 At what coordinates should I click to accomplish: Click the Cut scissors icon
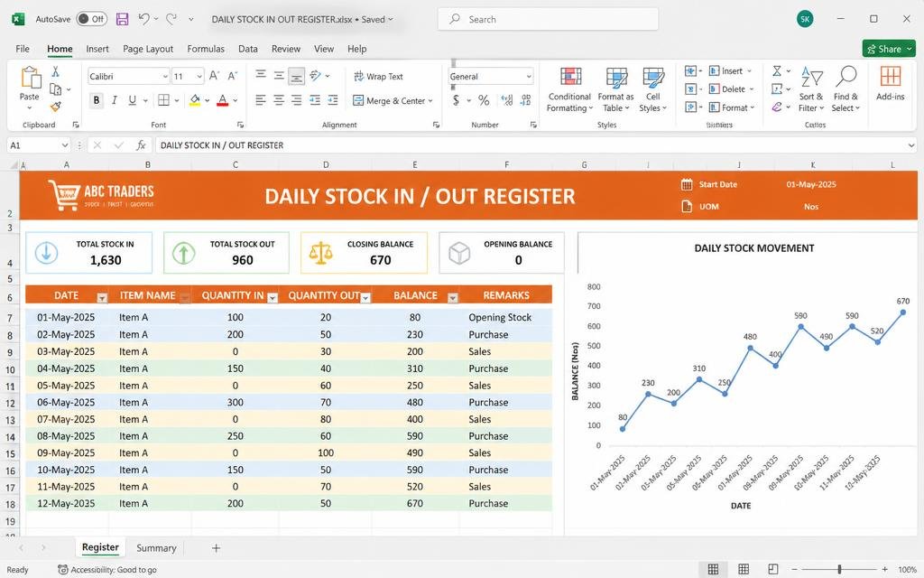tap(55, 71)
